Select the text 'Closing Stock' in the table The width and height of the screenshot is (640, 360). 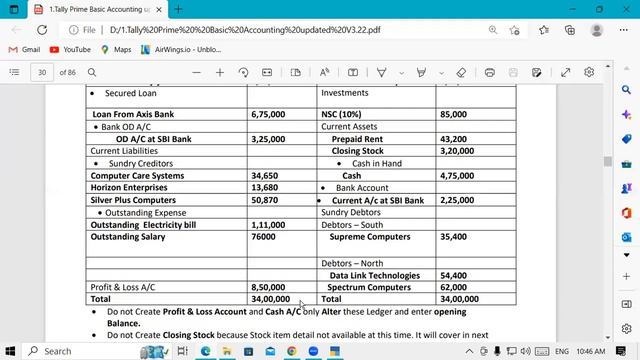tap(358, 151)
